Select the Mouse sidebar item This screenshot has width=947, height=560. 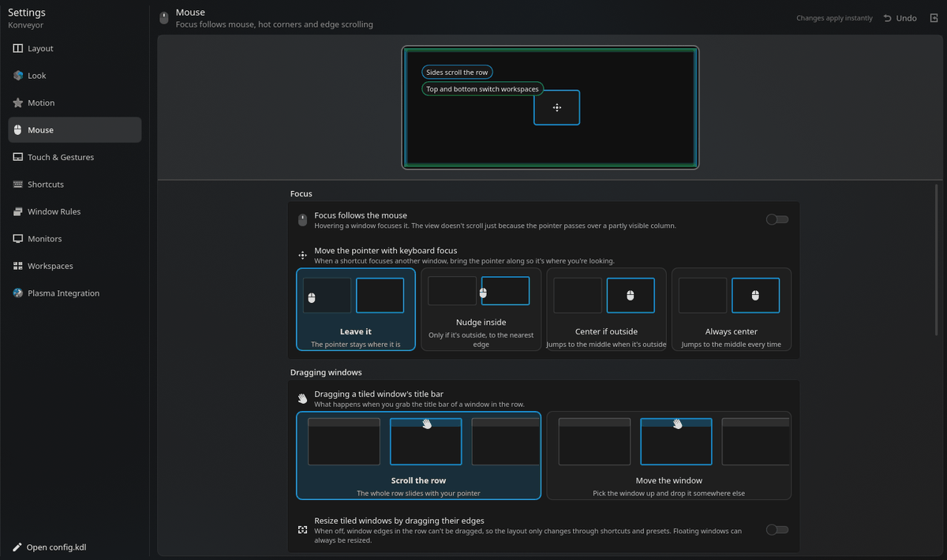coord(75,130)
